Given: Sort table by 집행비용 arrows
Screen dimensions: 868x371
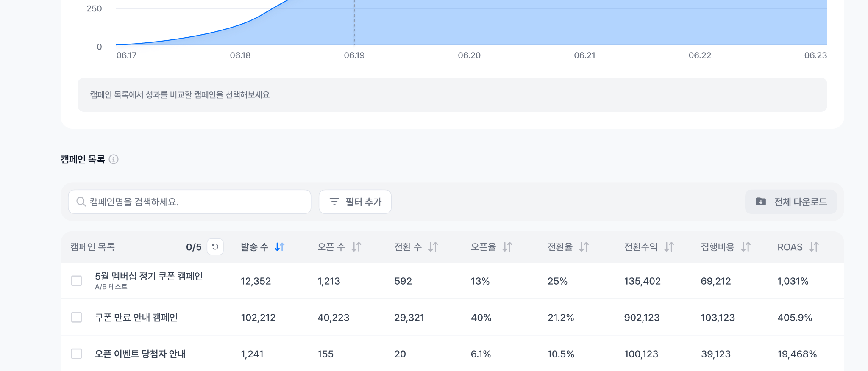Looking at the screenshot, I should click(x=746, y=246).
